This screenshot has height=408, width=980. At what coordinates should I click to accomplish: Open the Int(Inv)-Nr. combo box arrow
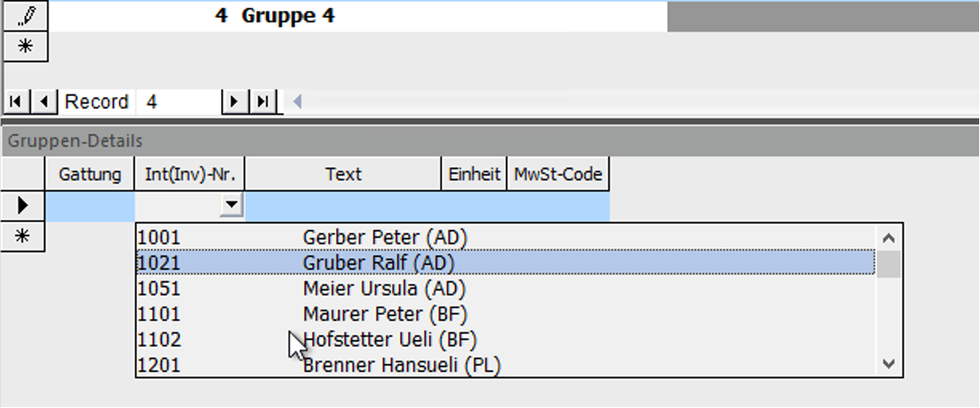tap(232, 204)
